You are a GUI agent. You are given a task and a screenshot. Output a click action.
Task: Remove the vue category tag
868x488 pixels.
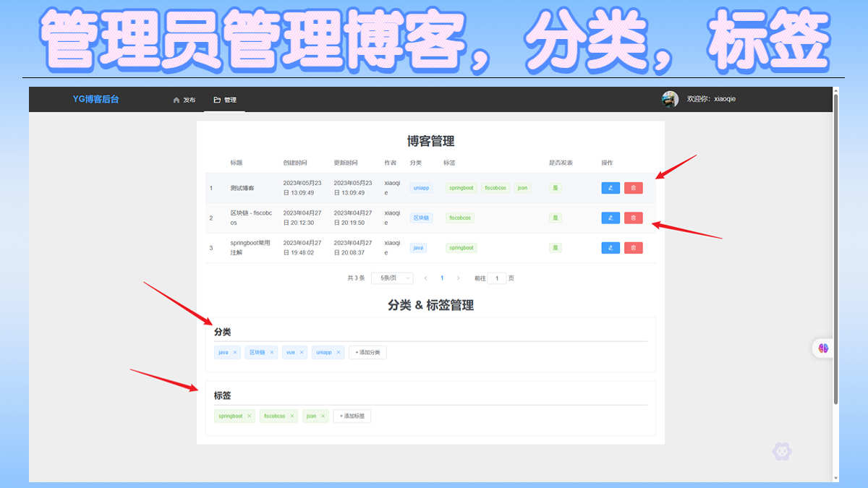point(302,353)
